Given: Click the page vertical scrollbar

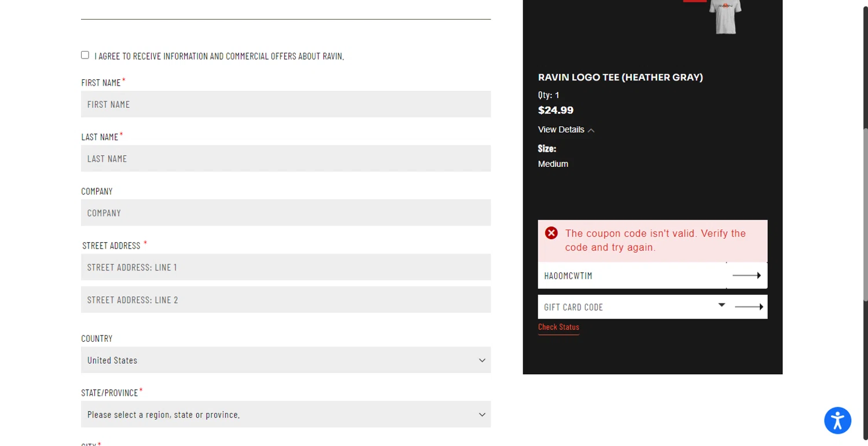Looking at the screenshot, I should click(865, 214).
